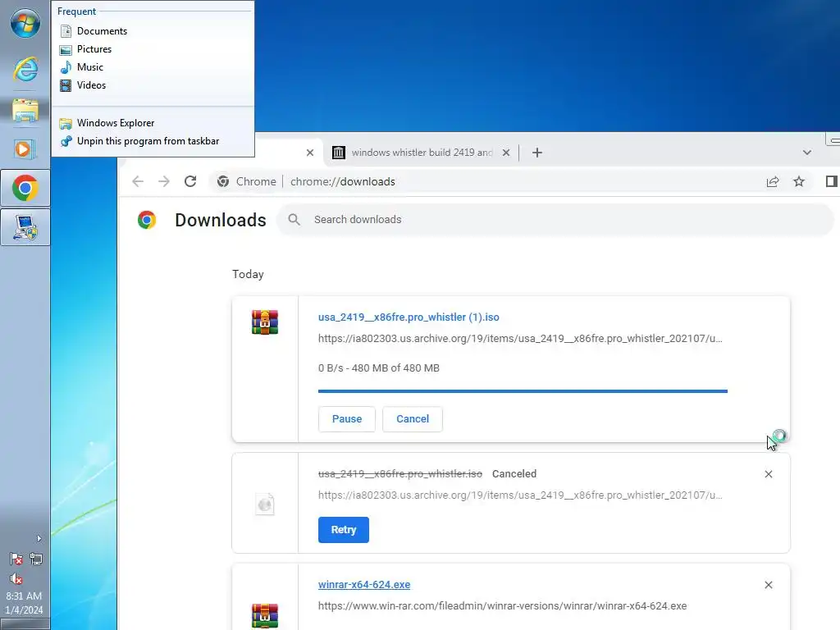Click the winrar-x64-624.exe source URL
This screenshot has width=840, height=630.
click(x=503, y=606)
